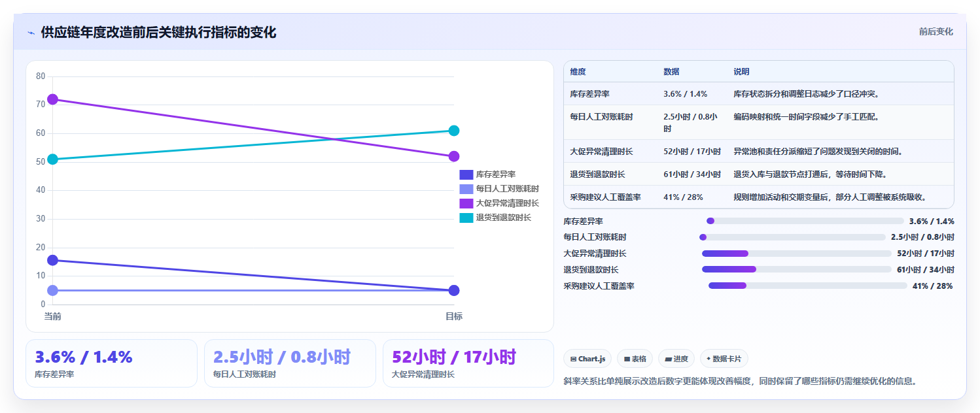Click the purple data point at 52 on 目标
Viewport: 980px width, 413px height.
tap(454, 156)
